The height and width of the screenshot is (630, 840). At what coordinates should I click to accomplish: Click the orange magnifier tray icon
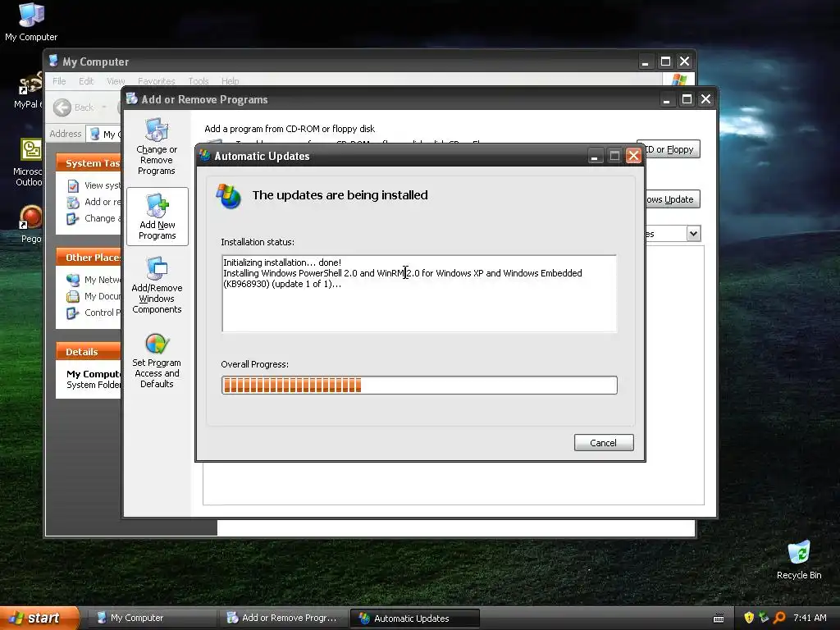pyautogui.click(x=779, y=618)
